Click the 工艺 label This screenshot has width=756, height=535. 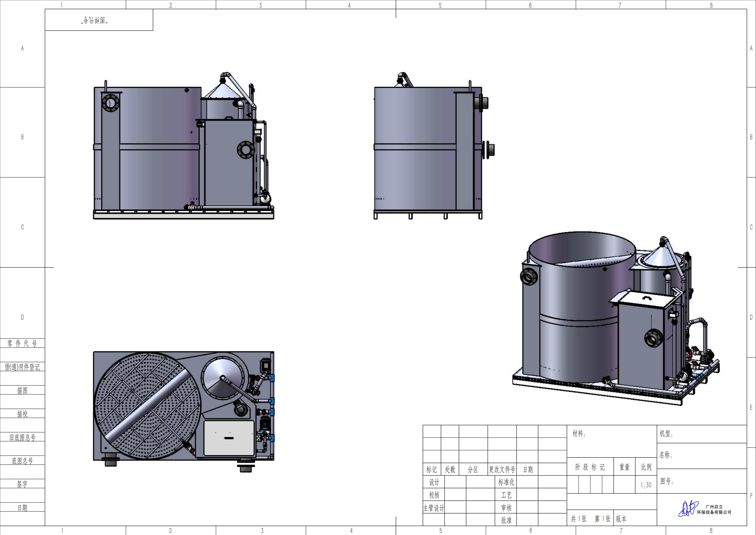tap(506, 495)
